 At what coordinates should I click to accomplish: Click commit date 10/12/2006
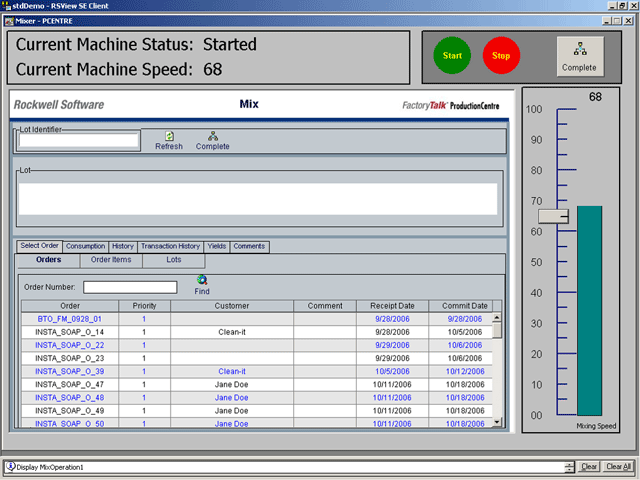pyautogui.click(x=465, y=371)
